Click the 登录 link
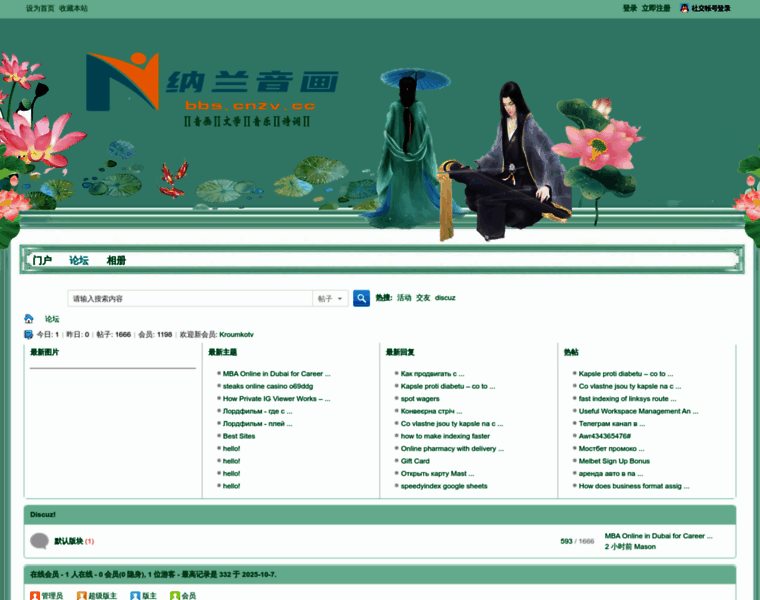The width and height of the screenshot is (760, 600). tap(630, 8)
